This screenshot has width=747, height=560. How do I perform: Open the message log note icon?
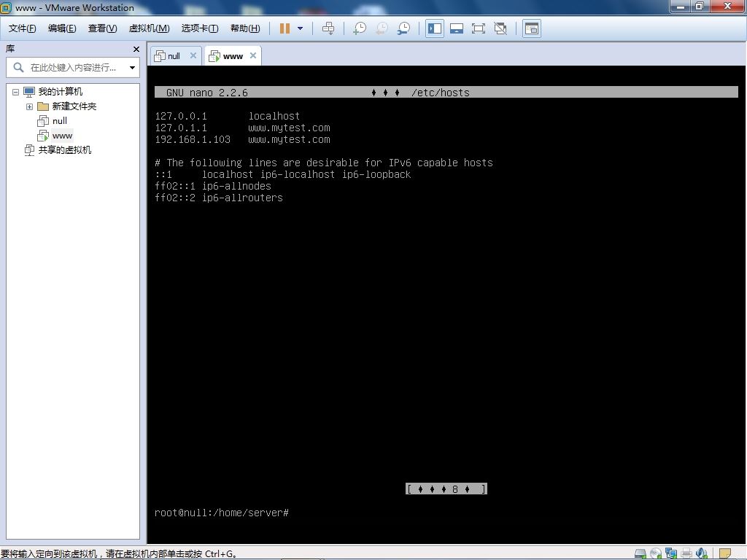[x=725, y=553]
